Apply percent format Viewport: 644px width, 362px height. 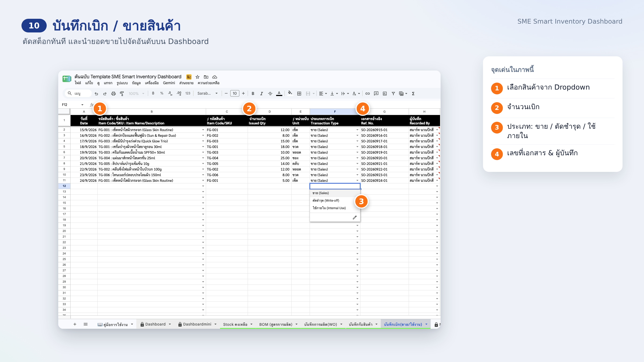click(x=162, y=93)
